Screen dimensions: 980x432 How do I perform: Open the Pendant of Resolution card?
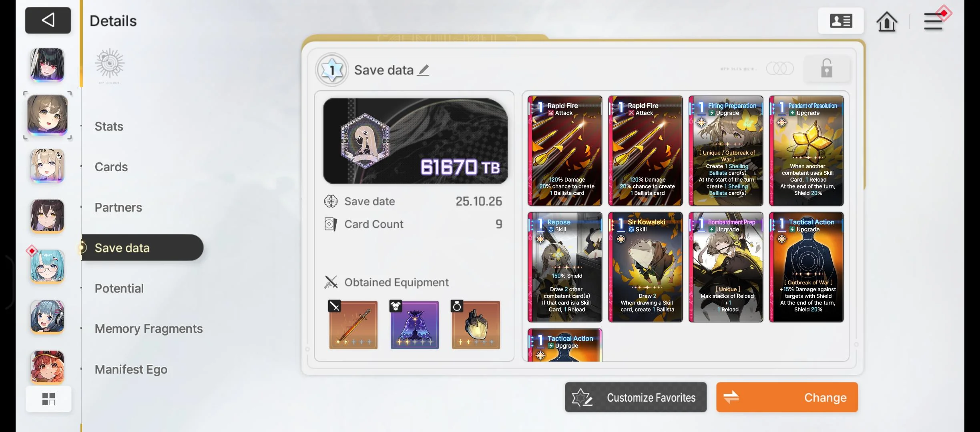806,151
